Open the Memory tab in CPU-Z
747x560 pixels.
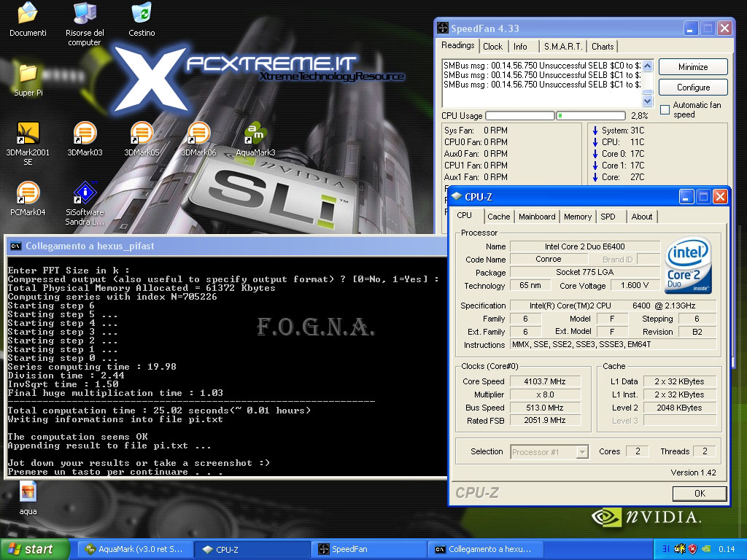coord(578,217)
